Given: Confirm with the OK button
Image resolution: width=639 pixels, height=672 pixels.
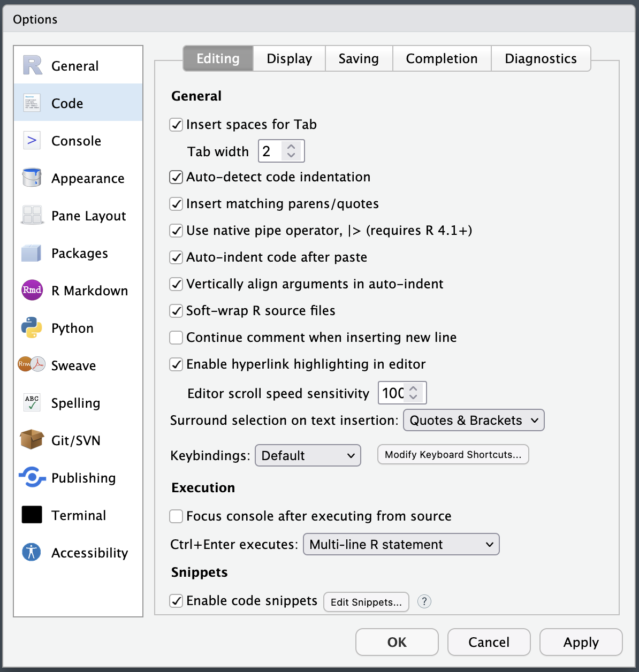Looking at the screenshot, I should pyautogui.click(x=397, y=642).
